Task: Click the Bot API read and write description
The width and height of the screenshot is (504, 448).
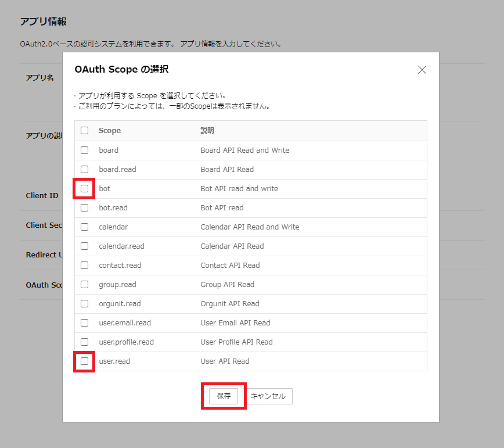Action: coord(239,188)
